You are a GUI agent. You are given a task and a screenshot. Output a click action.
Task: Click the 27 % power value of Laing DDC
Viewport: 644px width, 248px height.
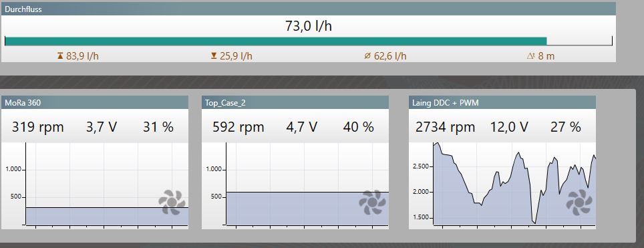coord(566,127)
